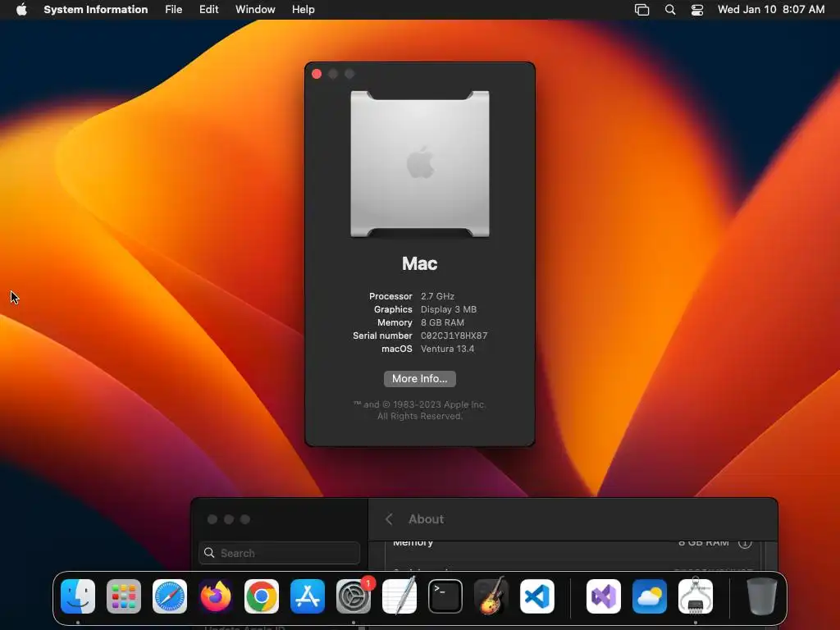Open the System Information menu

(x=95, y=10)
